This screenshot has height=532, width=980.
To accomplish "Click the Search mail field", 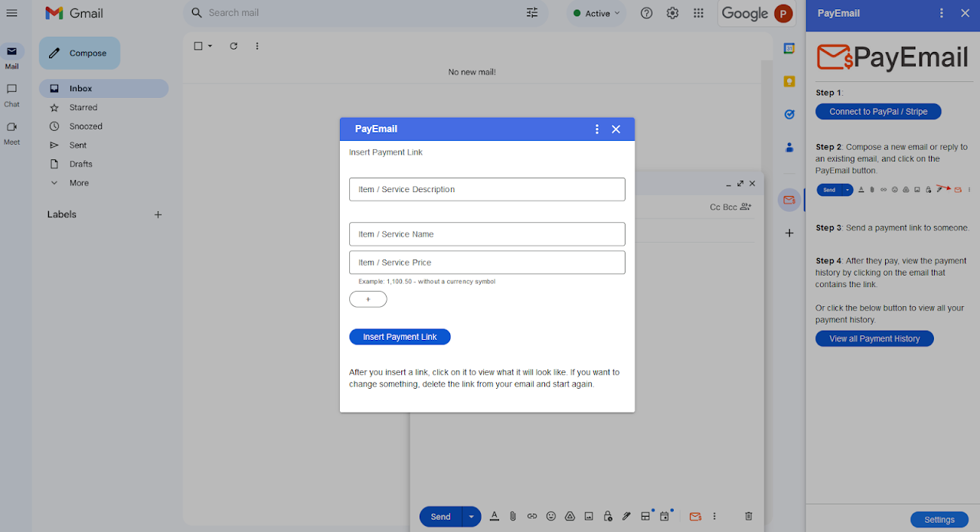I will (364, 13).
